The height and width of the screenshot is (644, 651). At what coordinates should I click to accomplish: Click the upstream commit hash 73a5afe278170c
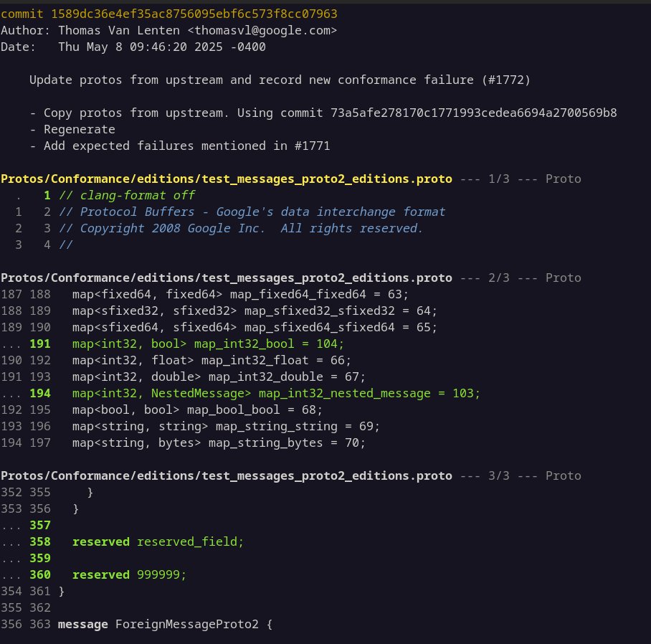[x=473, y=113]
